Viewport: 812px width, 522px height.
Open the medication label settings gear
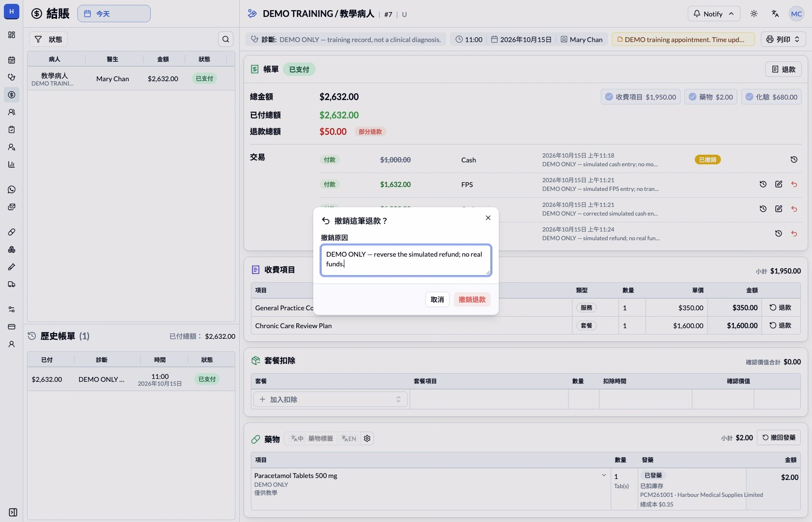pos(367,438)
